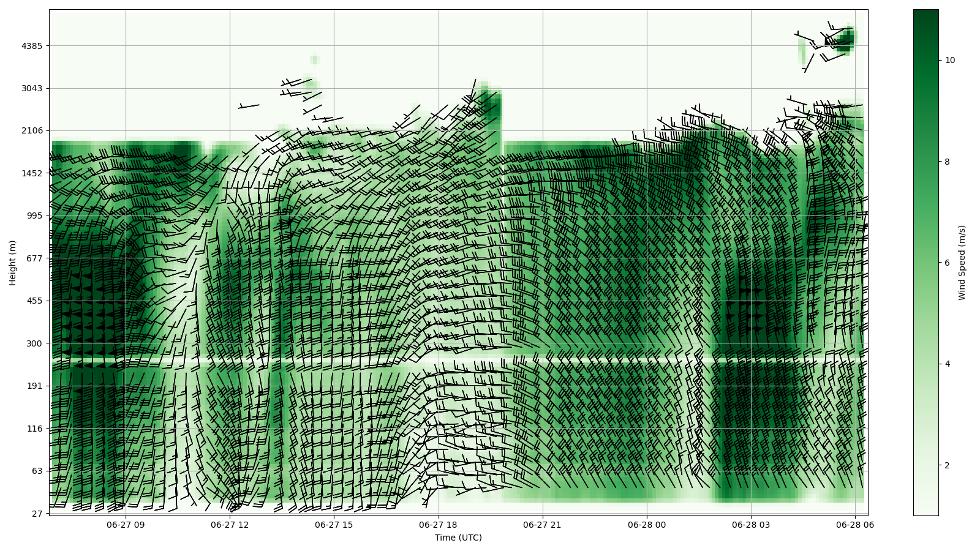Select the '06-27 21' time tick label
This screenshot has width=980, height=551.
click(543, 525)
